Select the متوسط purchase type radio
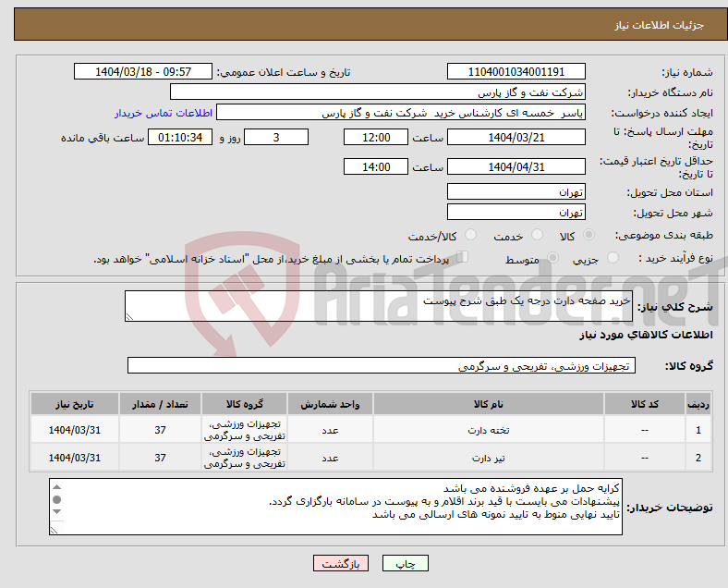Viewport: 728px width, 588px height. coord(552,257)
